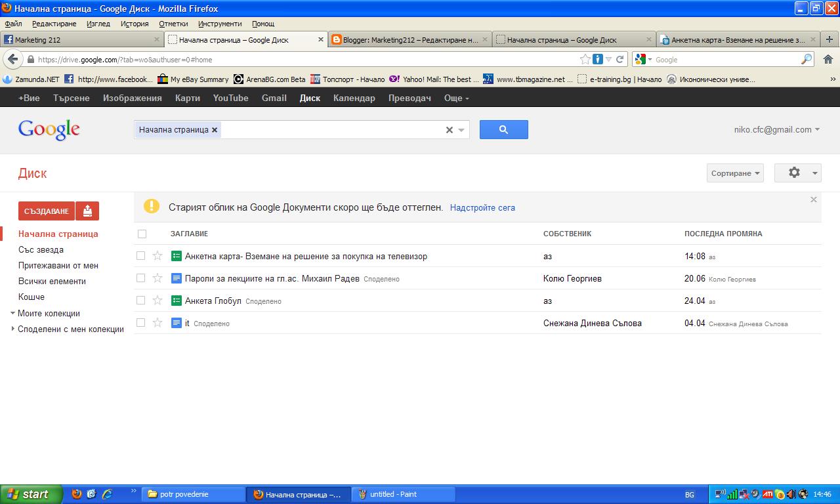The height and width of the screenshot is (504, 840).
Task: Star the 'it' document
Action: [157, 323]
